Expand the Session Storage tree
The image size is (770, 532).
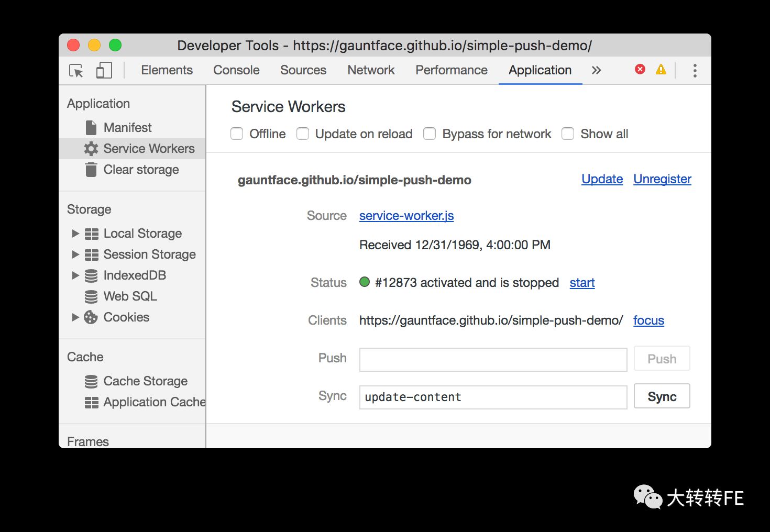(x=75, y=254)
